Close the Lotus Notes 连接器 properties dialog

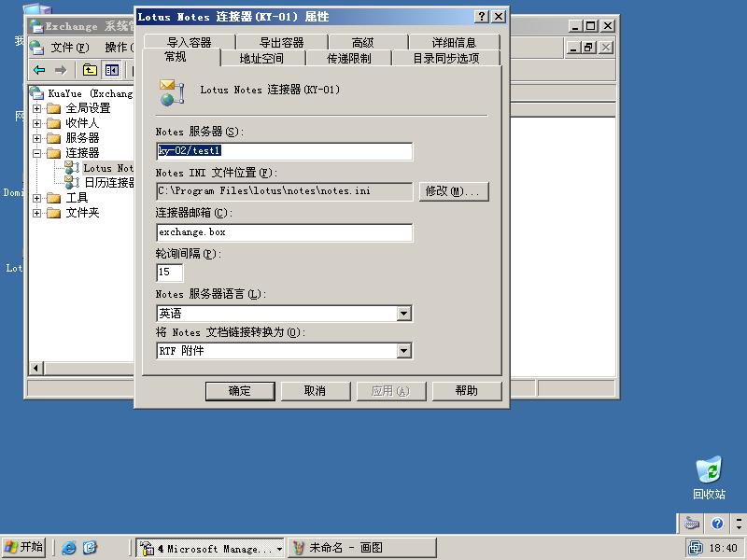click(x=499, y=17)
